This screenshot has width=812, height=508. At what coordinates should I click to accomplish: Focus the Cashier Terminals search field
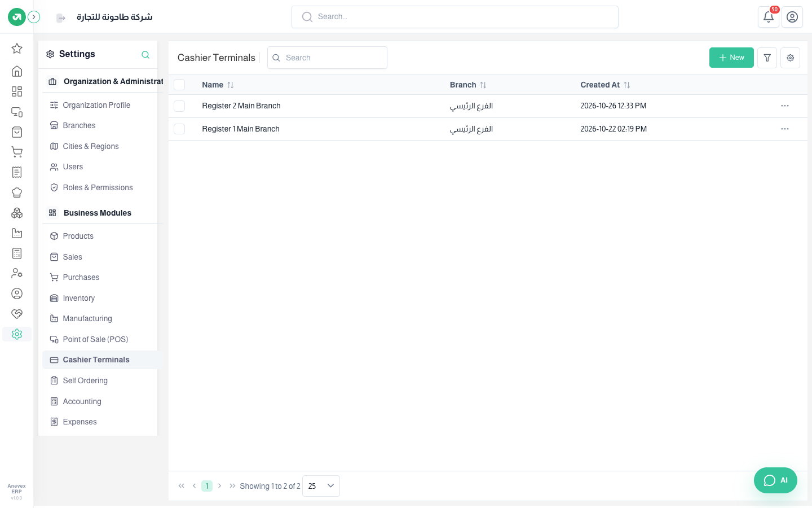[x=327, y=58]
